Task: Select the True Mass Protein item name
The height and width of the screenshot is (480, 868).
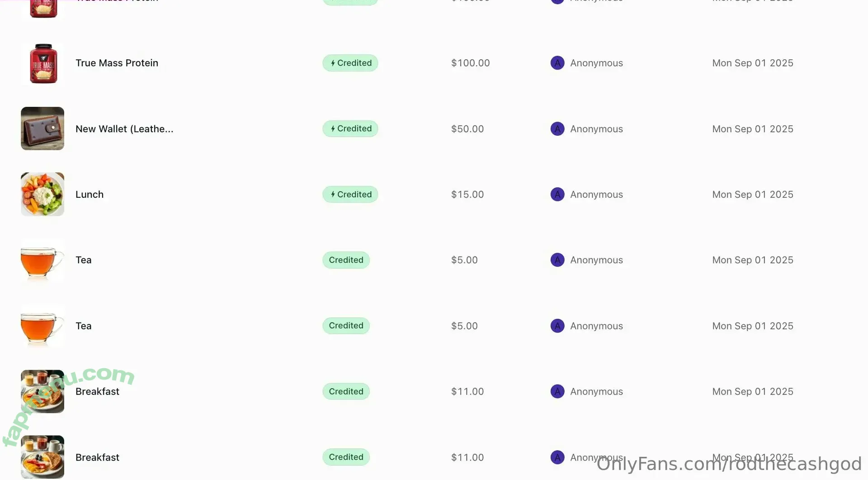Action: pos(117,63)
